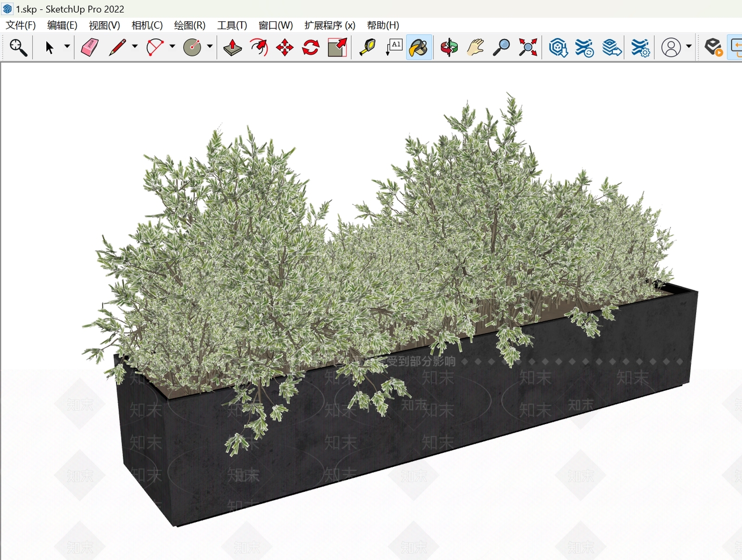Open the 3D Warehouse icon
Viewport: 742px width, 560px height.
click(x=558, y=47)
